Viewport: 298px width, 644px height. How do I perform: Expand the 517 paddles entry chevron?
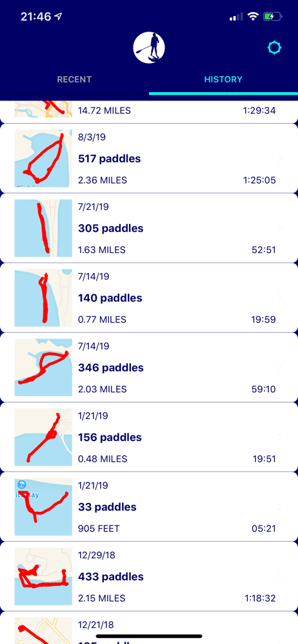(279, 158)
